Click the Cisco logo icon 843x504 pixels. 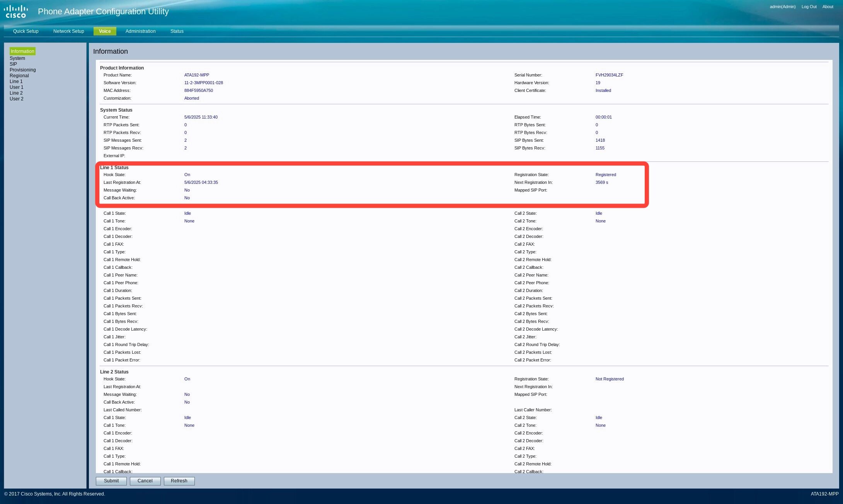point(16,12)
